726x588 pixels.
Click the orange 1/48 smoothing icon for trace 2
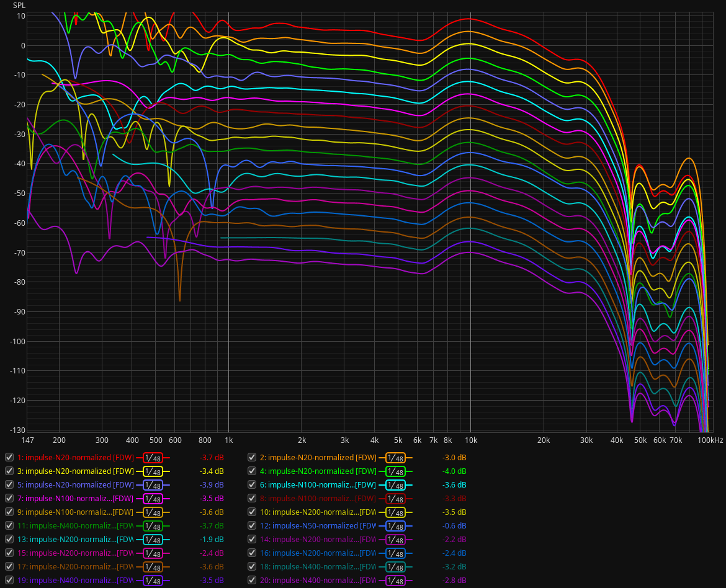(395, 458)
